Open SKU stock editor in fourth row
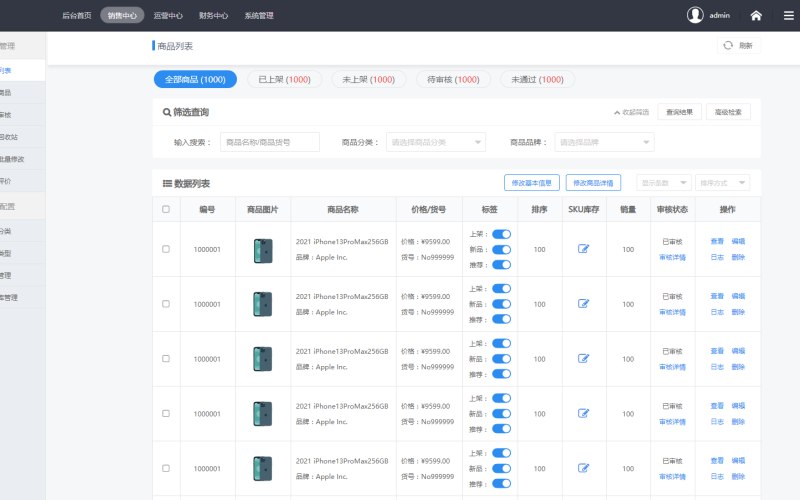The width and height of the screenshot is (800, 500). [584, 413]
